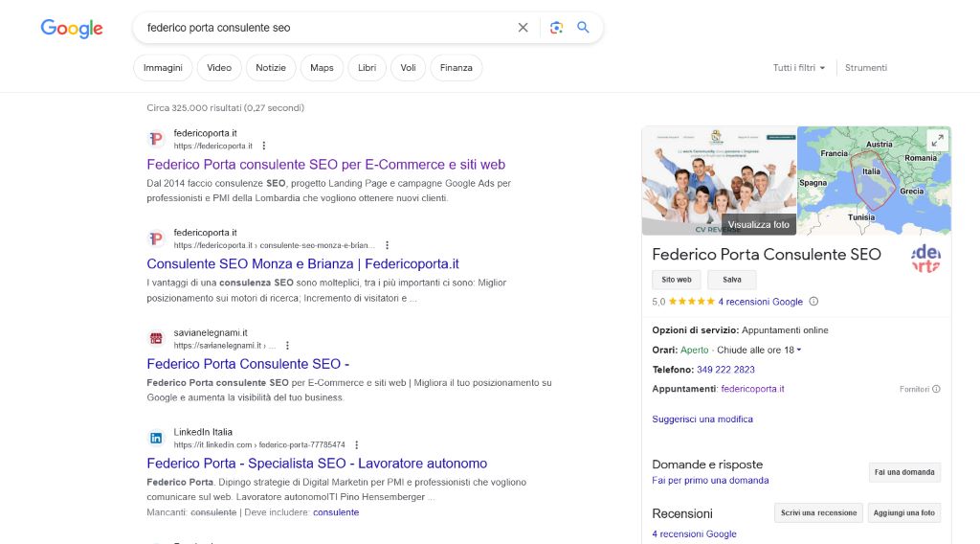
Task: Click favicon of first federicoporta.it result
Action: pos(156,139)
